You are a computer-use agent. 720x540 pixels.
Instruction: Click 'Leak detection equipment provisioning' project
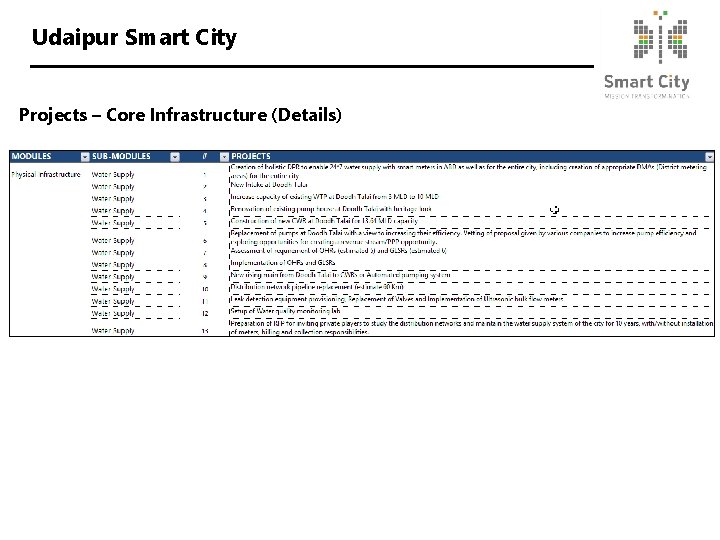click(397, 299)
